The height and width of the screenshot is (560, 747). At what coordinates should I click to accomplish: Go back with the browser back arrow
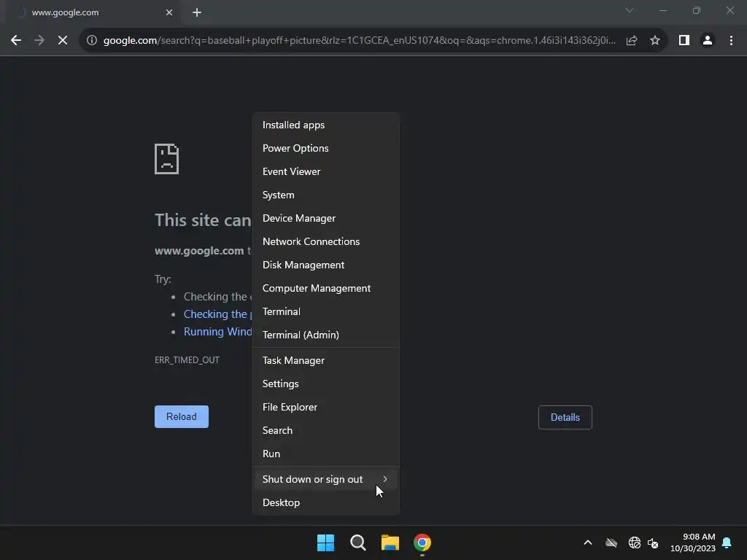coord(16,41)
